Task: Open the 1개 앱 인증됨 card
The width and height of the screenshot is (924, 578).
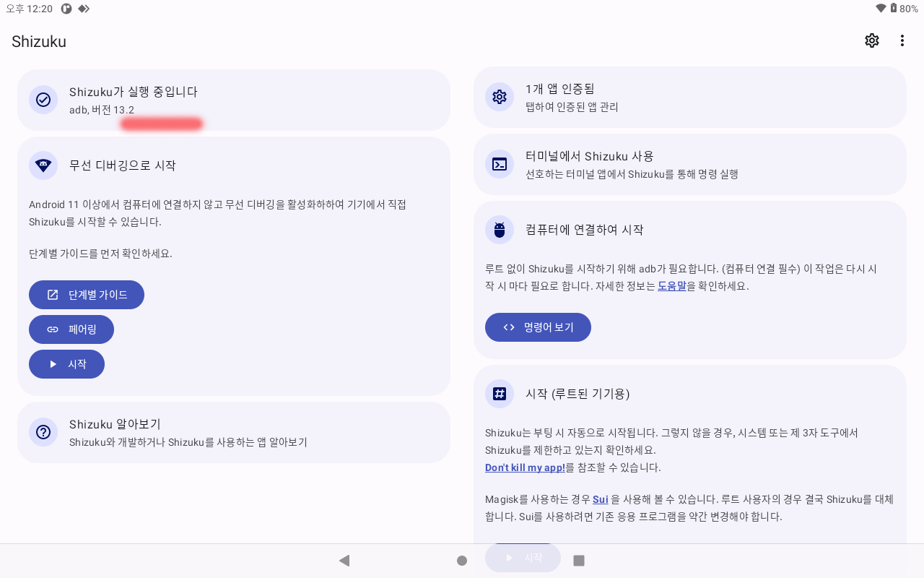Action: point(690,98)
